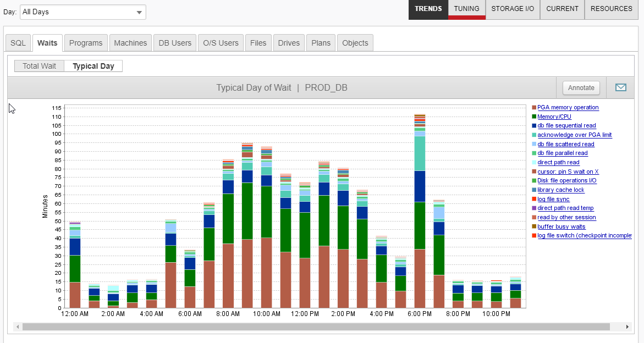Click the read by other session link
644x343 pixels.
(567, 218)
